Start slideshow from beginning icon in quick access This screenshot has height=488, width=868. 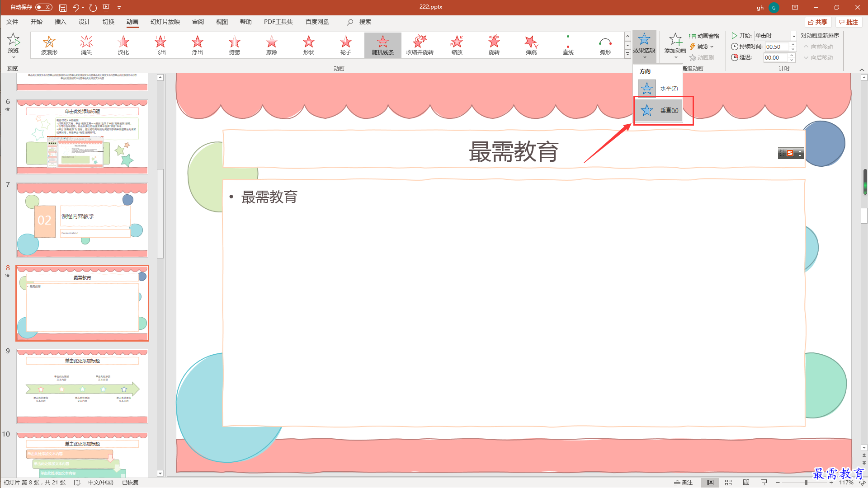click(106, 8)
